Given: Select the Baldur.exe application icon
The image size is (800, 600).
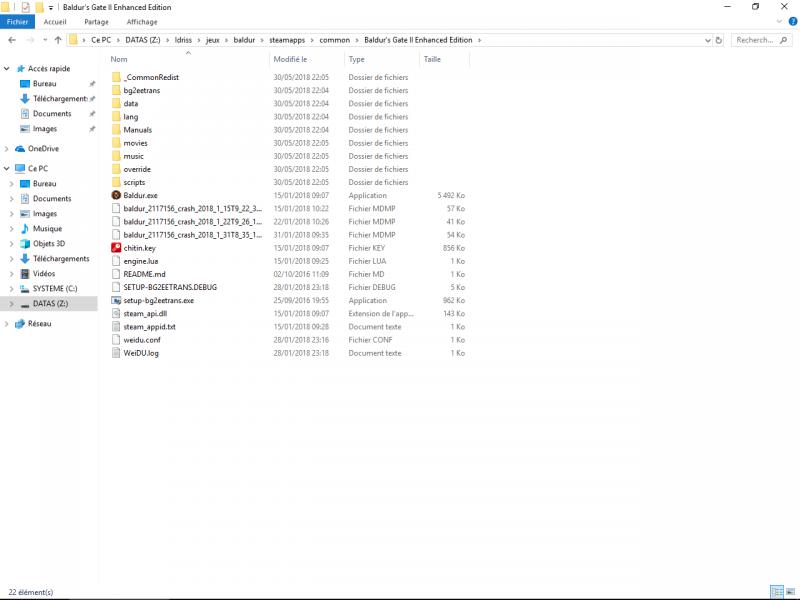Looking at the screenshot, I should tap(116, 195).
